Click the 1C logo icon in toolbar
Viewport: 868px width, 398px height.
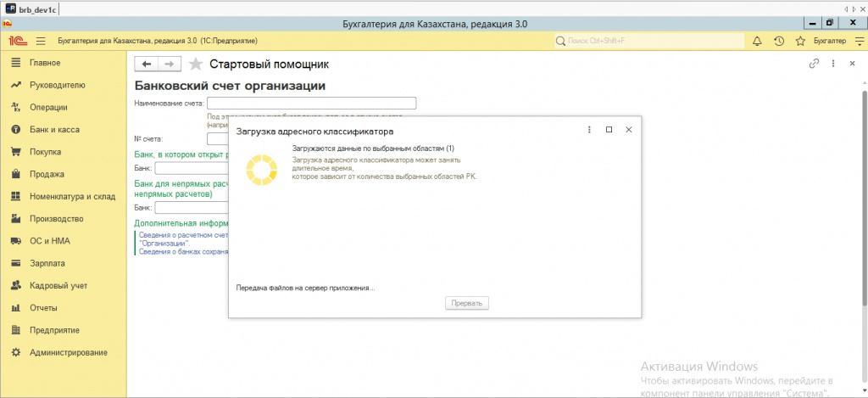click(x=16, y=41)
